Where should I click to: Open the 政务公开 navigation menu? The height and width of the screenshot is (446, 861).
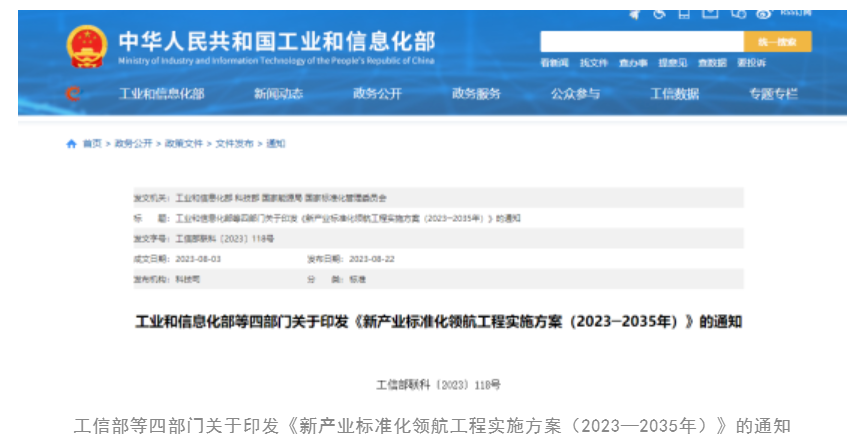coord(377,94)
